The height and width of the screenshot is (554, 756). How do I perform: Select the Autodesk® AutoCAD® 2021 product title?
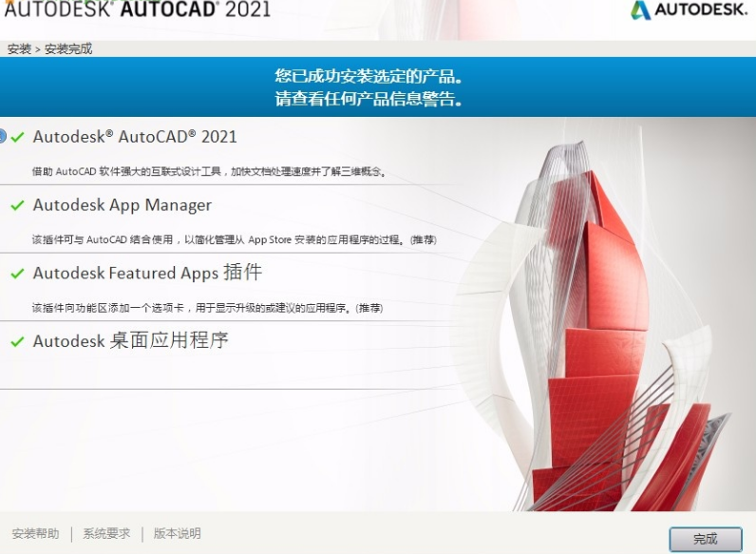[x=135, y=137]
